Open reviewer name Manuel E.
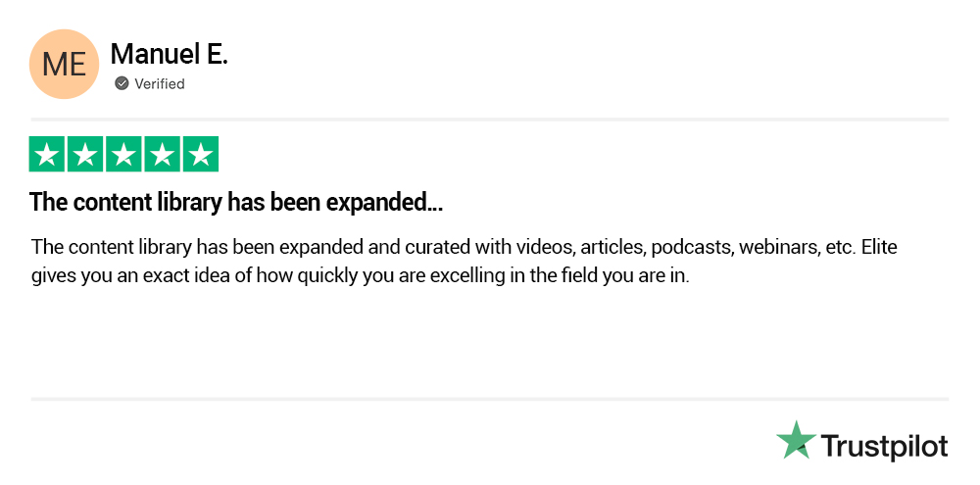980x485 pixels. click(x=169, y=55)
